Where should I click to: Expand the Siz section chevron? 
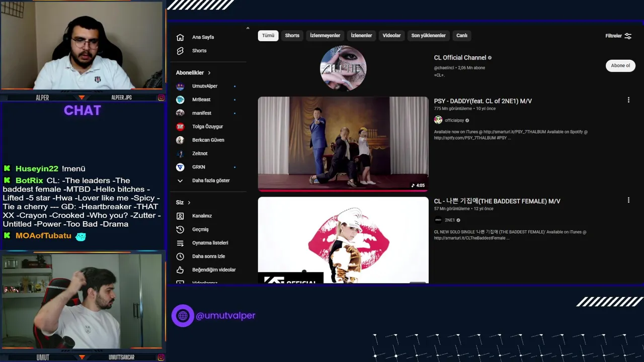pyautogui.click(x=189, y=203)
